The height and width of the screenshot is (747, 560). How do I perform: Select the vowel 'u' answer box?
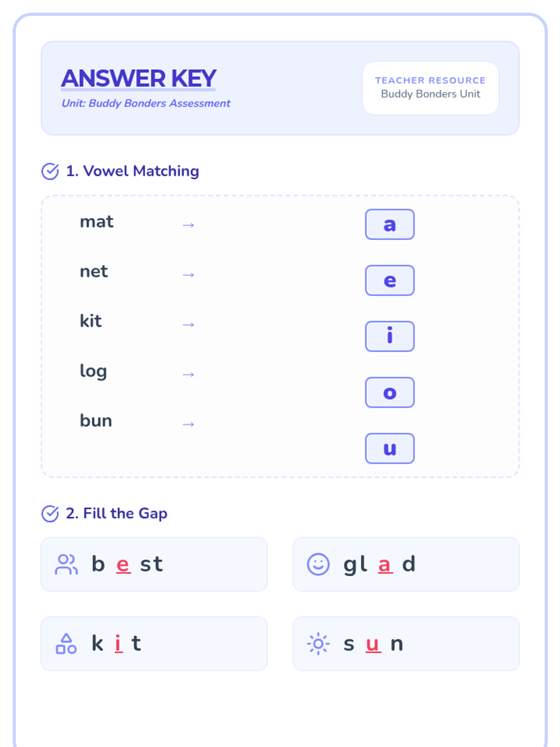click(x=390, y=448)
